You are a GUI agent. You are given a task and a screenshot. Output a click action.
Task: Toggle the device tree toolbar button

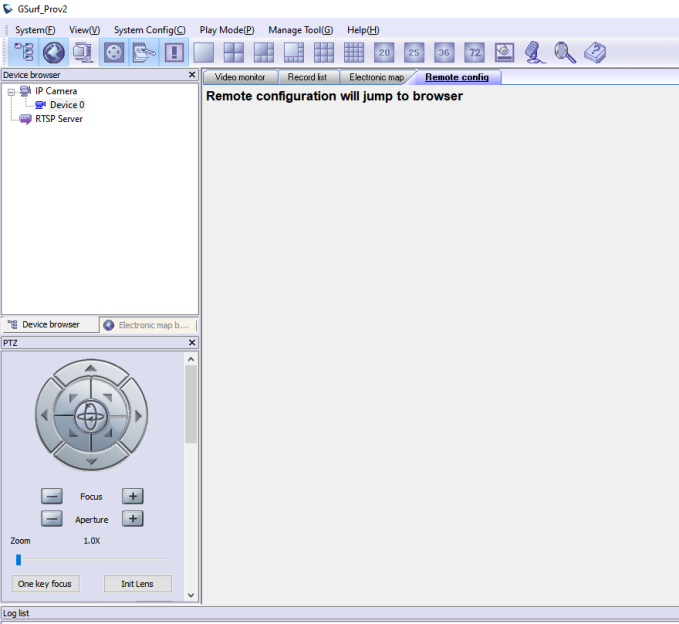tap(24, 52)
